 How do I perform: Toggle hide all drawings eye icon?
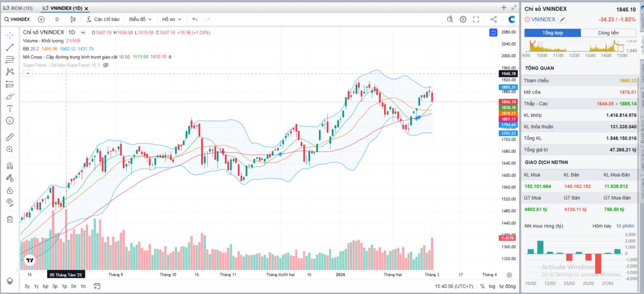10,202
